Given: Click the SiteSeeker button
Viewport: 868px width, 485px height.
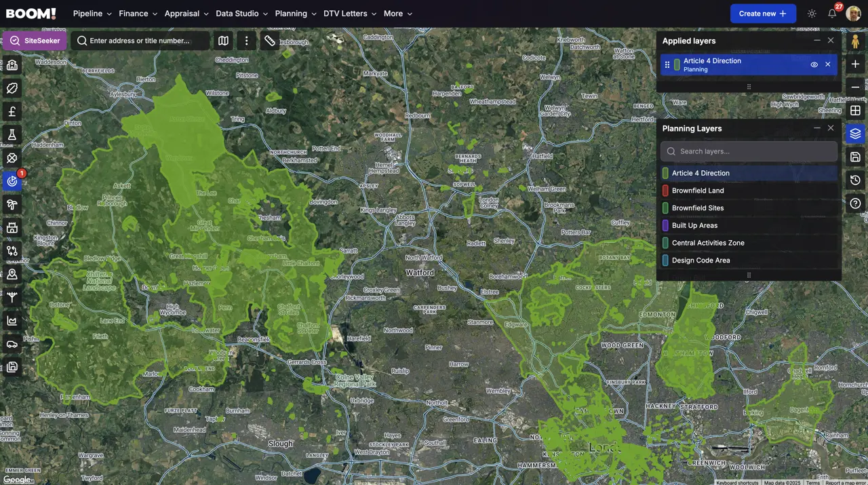Looking at the screenshot, I should tap(35, 41).
